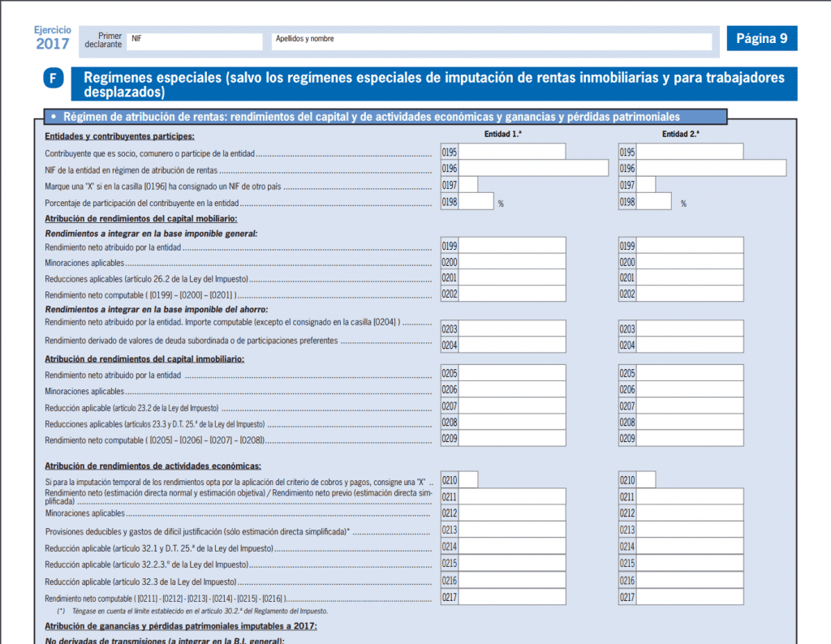Select field 0204 for Entidad 1

pos(512,345)
